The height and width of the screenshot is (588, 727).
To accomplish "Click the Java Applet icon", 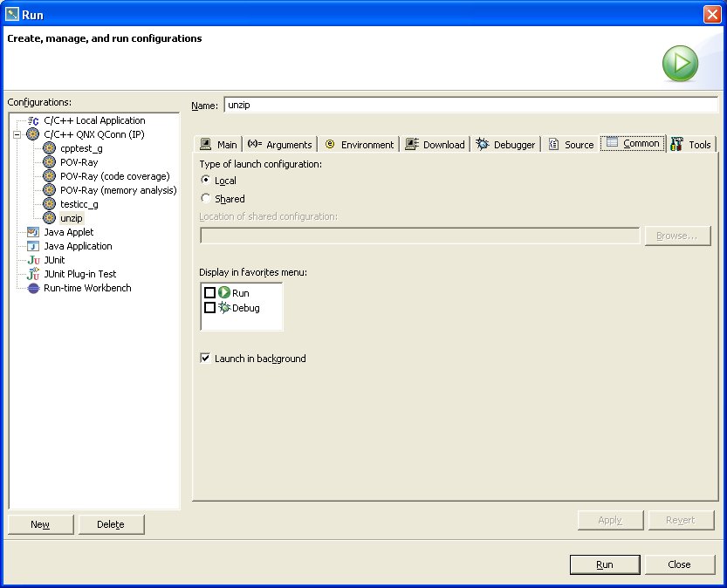I will (33, 232).
